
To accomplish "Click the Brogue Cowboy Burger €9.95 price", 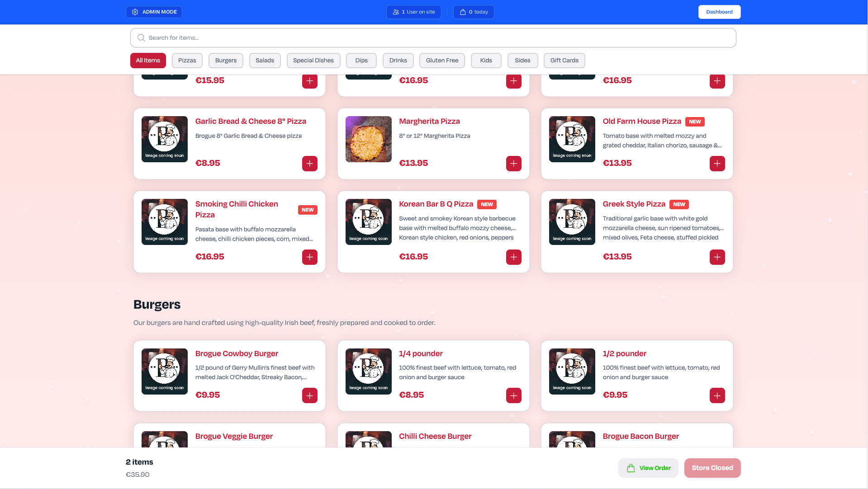I will coord(208,395).
